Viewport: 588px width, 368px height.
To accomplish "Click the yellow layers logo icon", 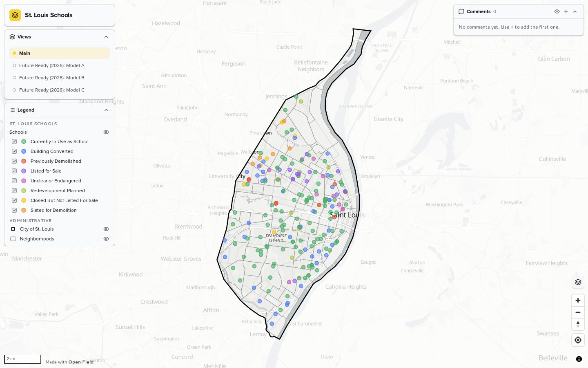I will pos(15,15).
